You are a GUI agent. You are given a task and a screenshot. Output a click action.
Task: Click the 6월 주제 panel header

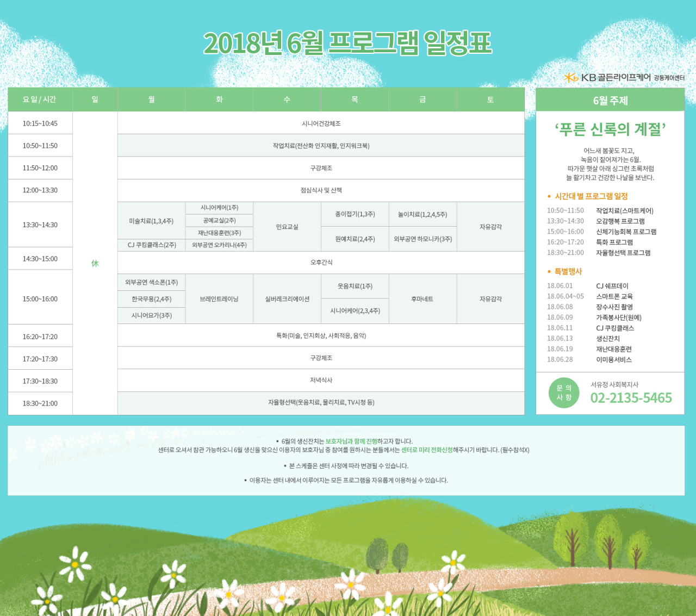pos(610,101)
